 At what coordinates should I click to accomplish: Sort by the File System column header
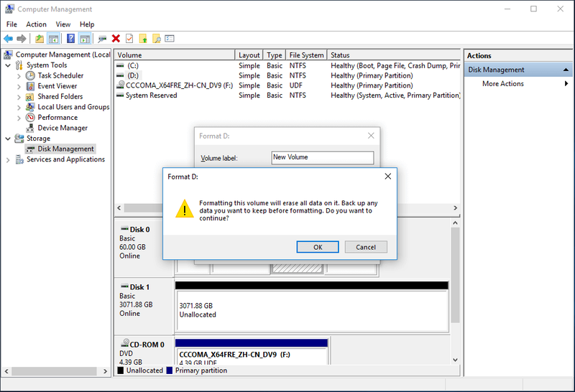point(306,55)
